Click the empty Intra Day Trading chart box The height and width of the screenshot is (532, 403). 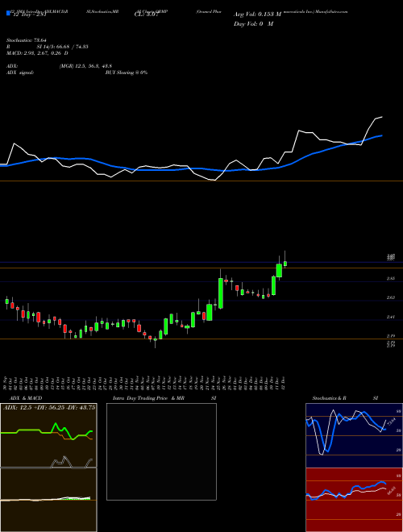point(161,451)
